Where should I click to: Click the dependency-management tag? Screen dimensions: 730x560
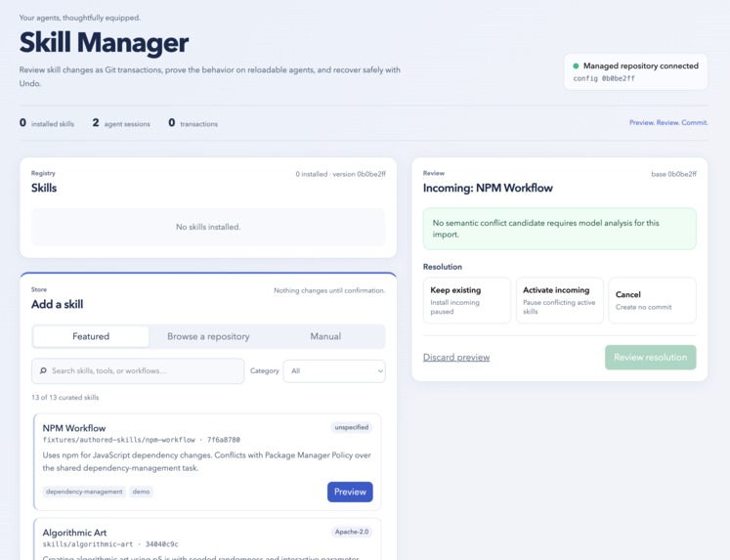[x=84, y=492]
